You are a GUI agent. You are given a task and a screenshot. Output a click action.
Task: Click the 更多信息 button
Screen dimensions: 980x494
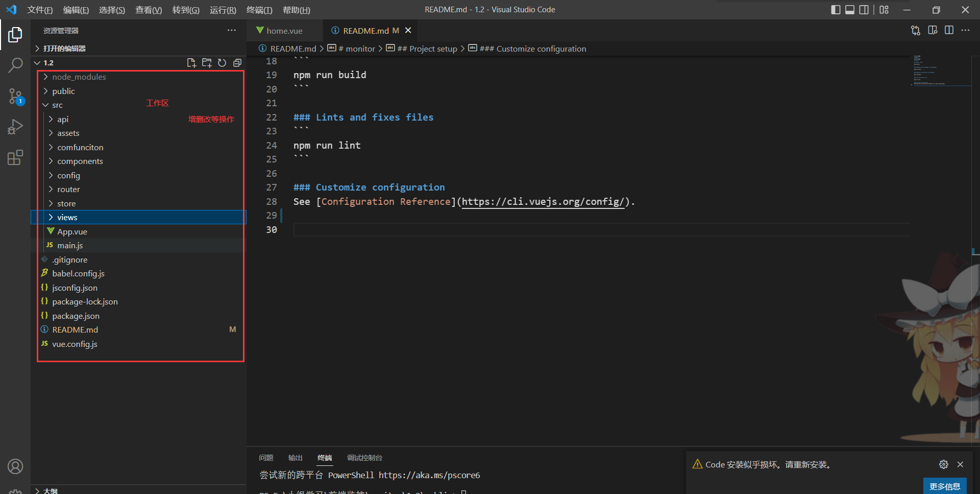[945, 486]
